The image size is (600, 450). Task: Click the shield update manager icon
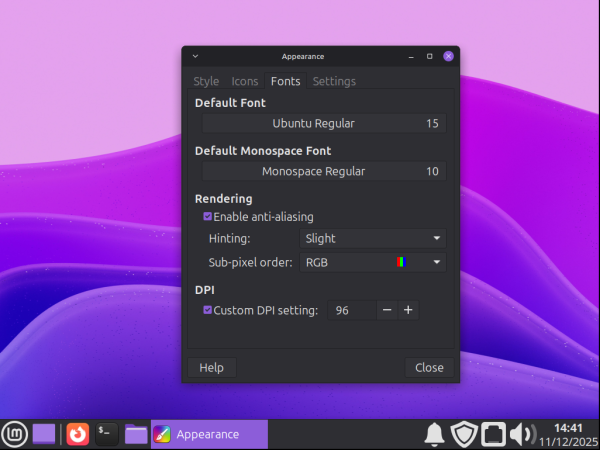click(464, 434)
